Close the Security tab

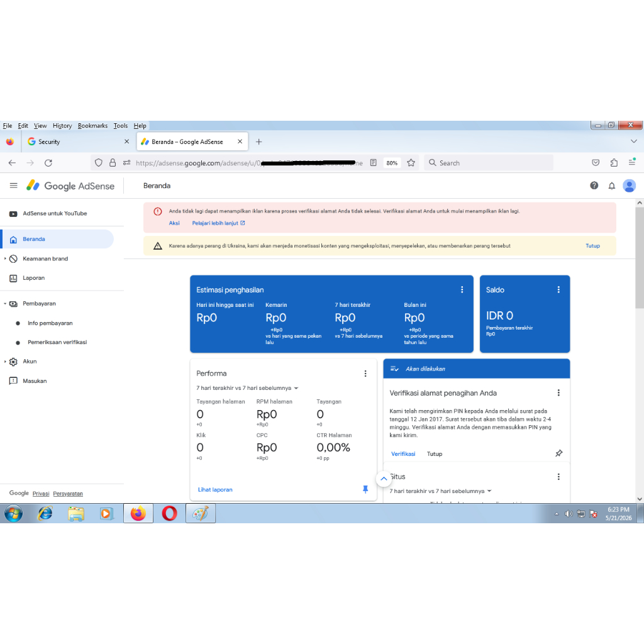click(126, 142)
